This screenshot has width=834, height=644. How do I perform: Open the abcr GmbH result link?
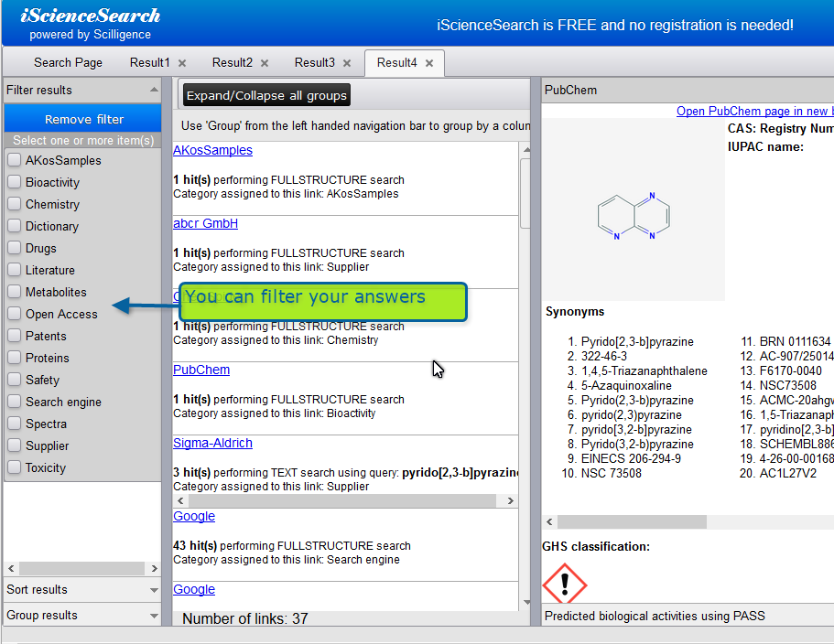pos(205,224)
